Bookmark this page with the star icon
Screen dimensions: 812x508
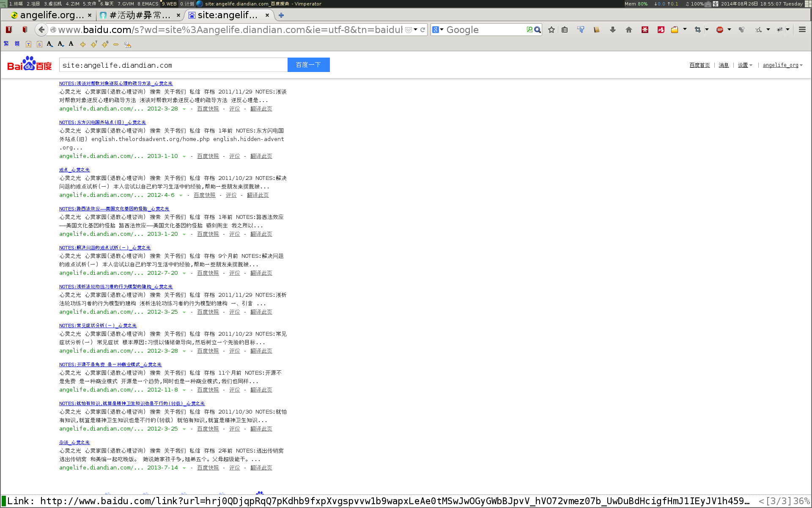(551, 30)
